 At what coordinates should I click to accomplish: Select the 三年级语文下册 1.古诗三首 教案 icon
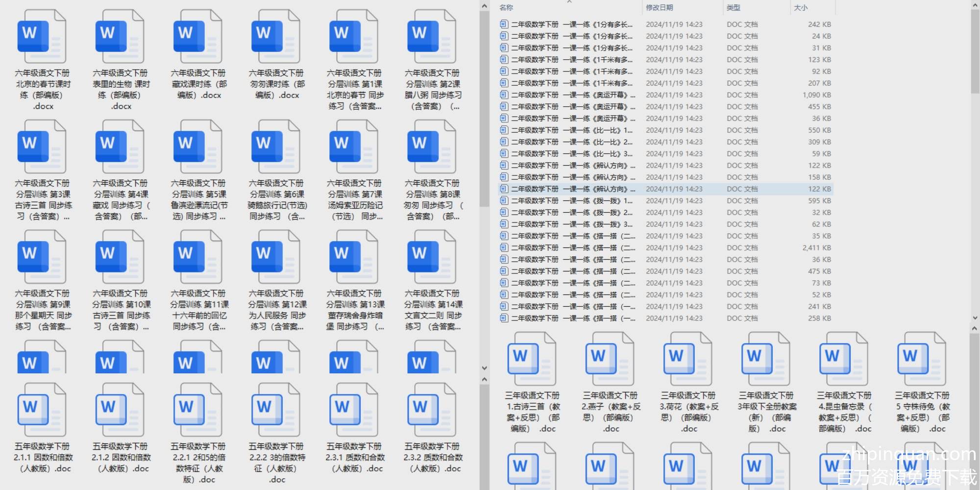tap(532, 359)
